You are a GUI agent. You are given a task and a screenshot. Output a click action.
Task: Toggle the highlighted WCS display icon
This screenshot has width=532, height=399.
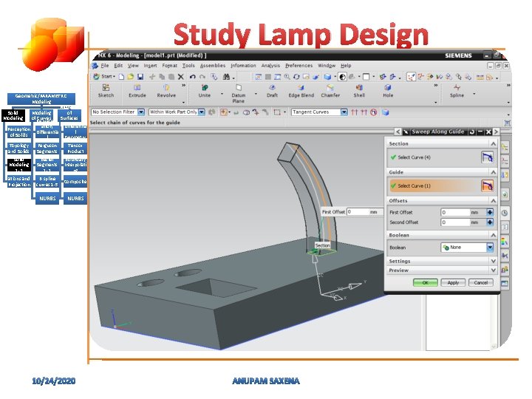pos(411,77)
